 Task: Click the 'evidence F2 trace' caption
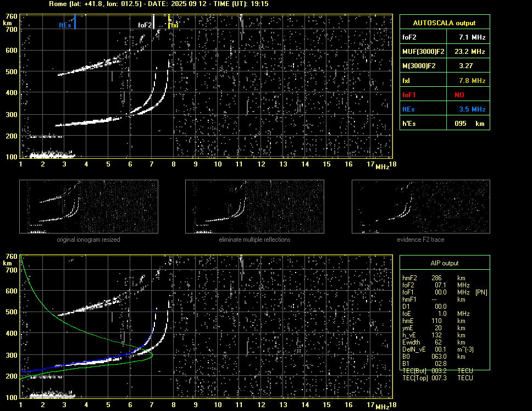point(420,240)
